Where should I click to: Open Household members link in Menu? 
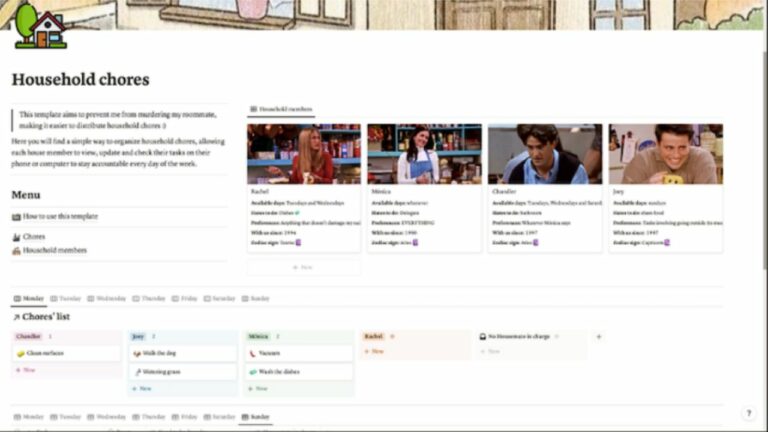54,251
